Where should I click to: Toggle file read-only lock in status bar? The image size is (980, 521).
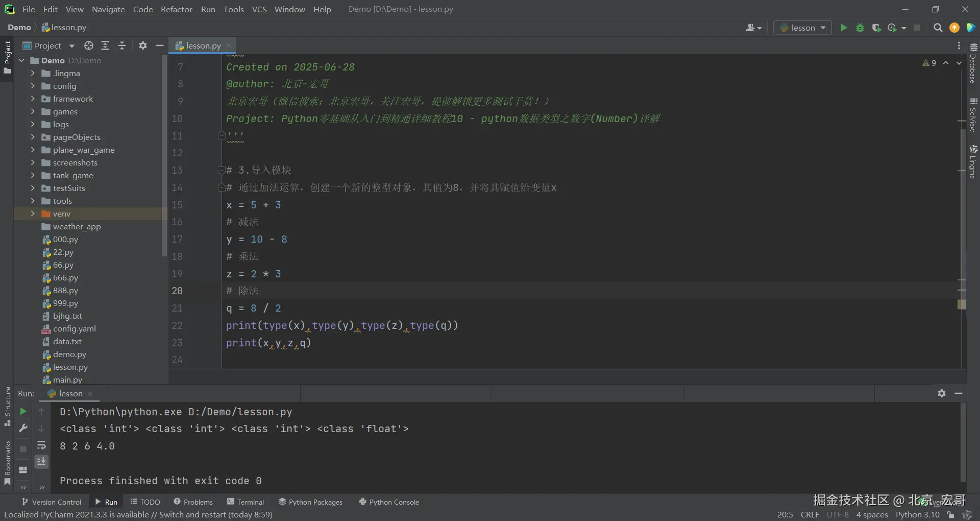(x=950, y=515)
